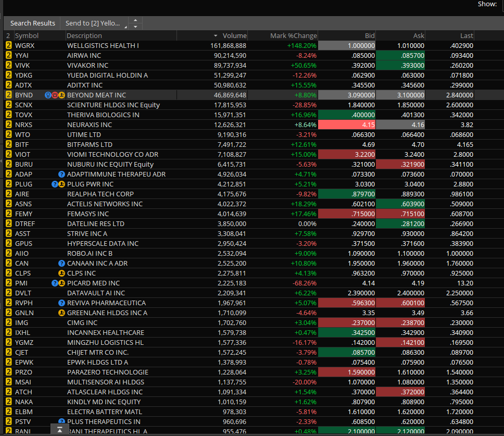The image size is (504, 436).
Task: Sort by the Symbol column header
Action: pos(27,36)
